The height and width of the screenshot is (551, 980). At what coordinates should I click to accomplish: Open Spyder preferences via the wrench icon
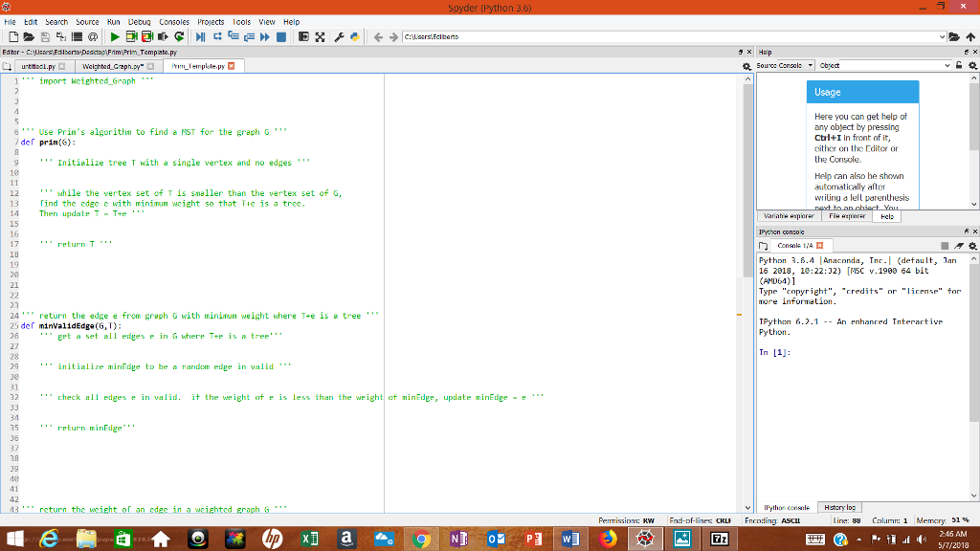point(340,36)
